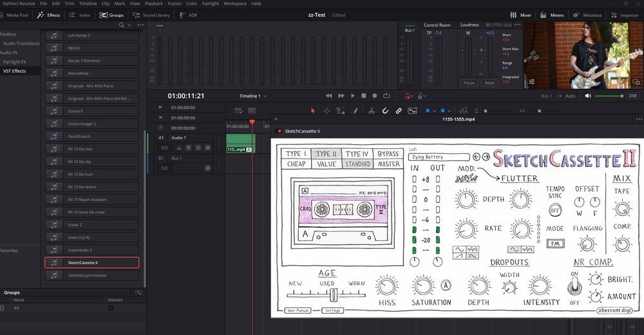The width and height of the screenshot is (644, 335).
Task: Click the Record button in transport
Action: [375, 96]
